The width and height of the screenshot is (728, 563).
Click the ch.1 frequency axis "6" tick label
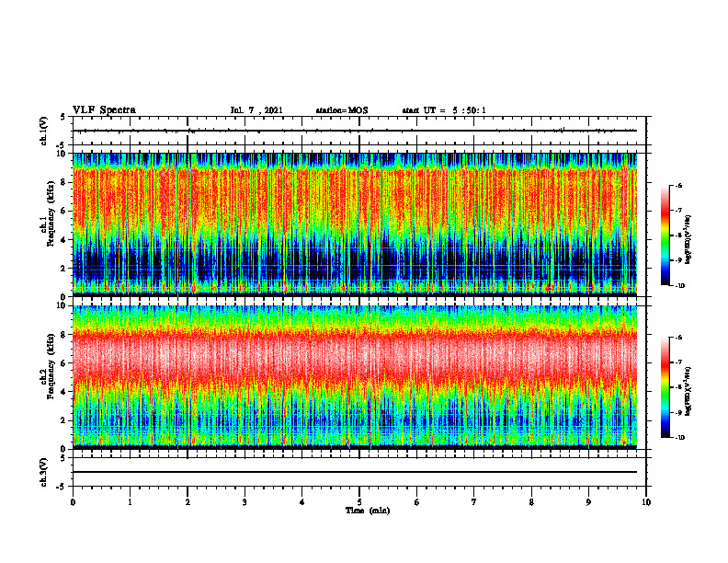63,212
